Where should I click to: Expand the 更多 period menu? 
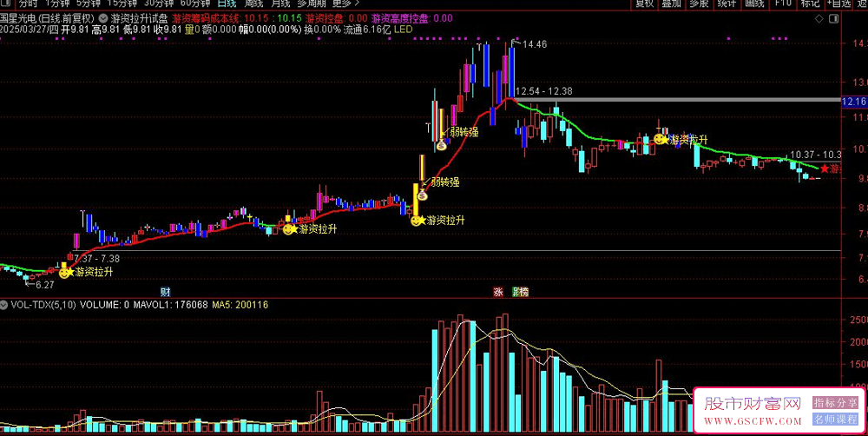(345, 3)
